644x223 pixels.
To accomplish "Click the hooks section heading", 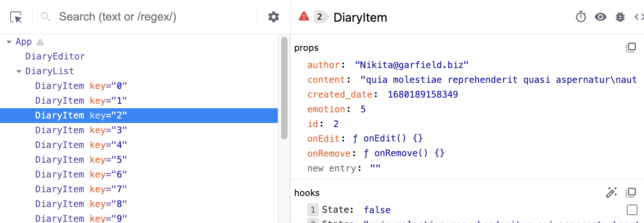I will [x=307, y=193].
